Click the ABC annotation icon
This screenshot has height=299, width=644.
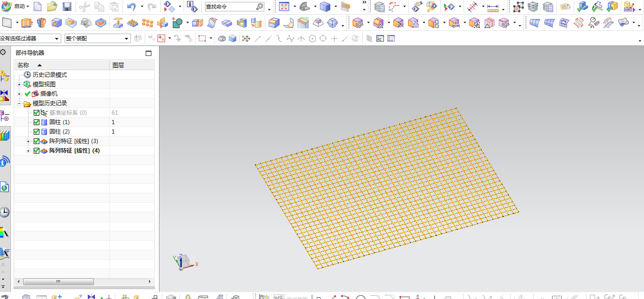point(629,7)
